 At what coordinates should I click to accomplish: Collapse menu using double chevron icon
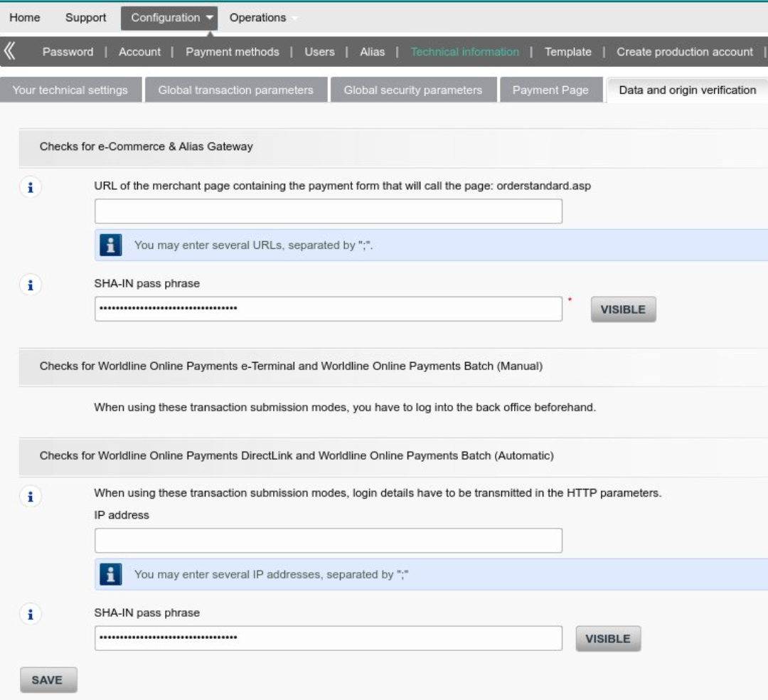click(10, 51)
